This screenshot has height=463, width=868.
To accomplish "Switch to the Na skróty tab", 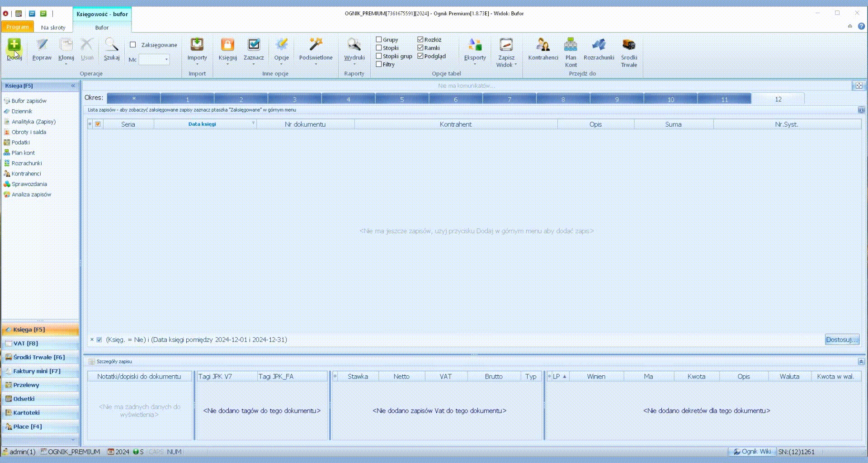I will pyautogui.click(x=53, y=27).
